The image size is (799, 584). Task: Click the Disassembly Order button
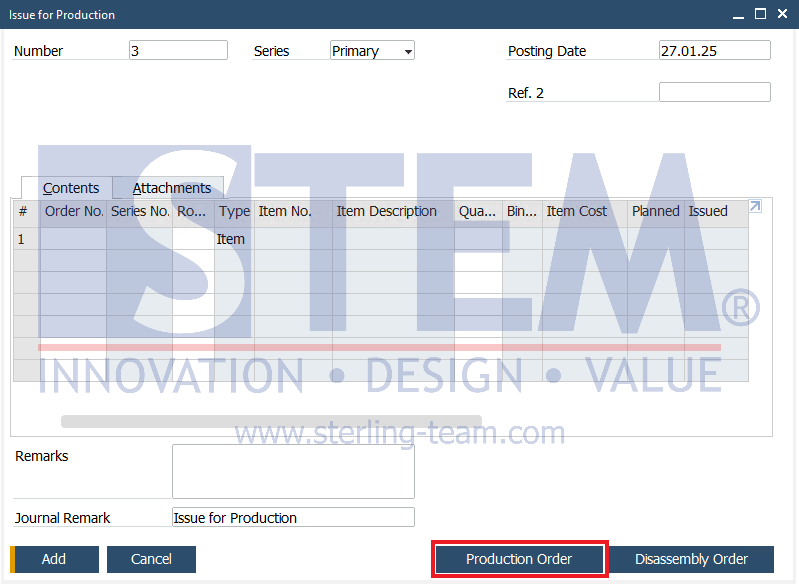(691, 559)
